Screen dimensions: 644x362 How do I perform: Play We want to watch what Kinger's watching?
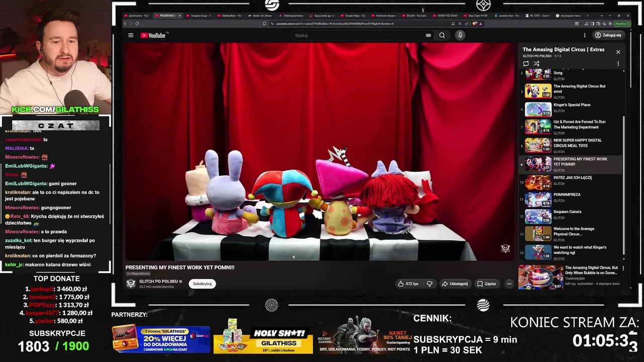[x=571, y=251]
